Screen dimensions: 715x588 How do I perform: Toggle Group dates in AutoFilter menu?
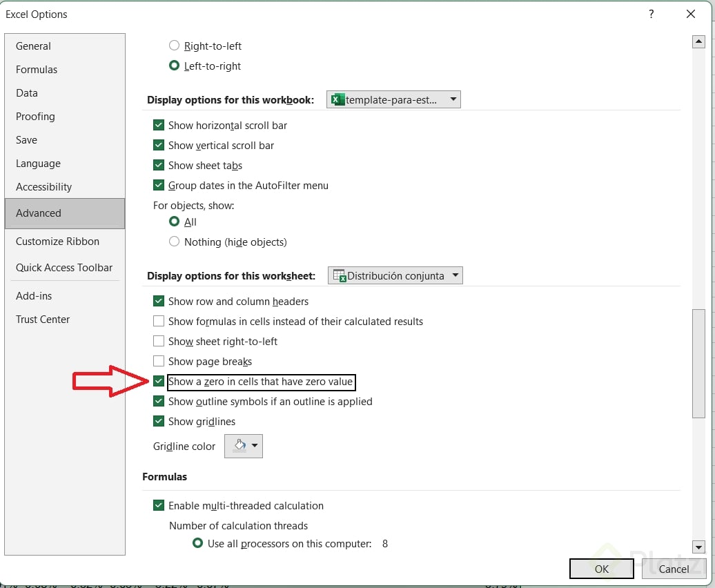(x=159, y=185)
